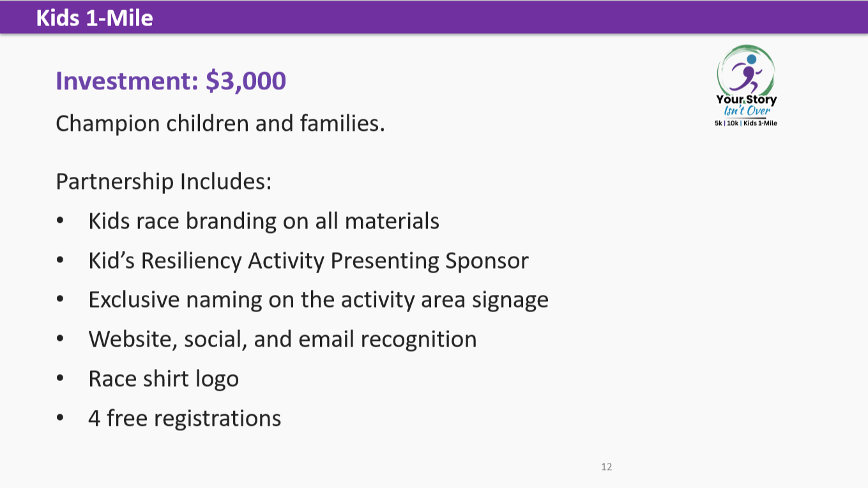Image resolution: width=868 pixels, height=489 pixels.
Task: Select the 'Kids 1-Mile' slide title
Action: point(95,18)
